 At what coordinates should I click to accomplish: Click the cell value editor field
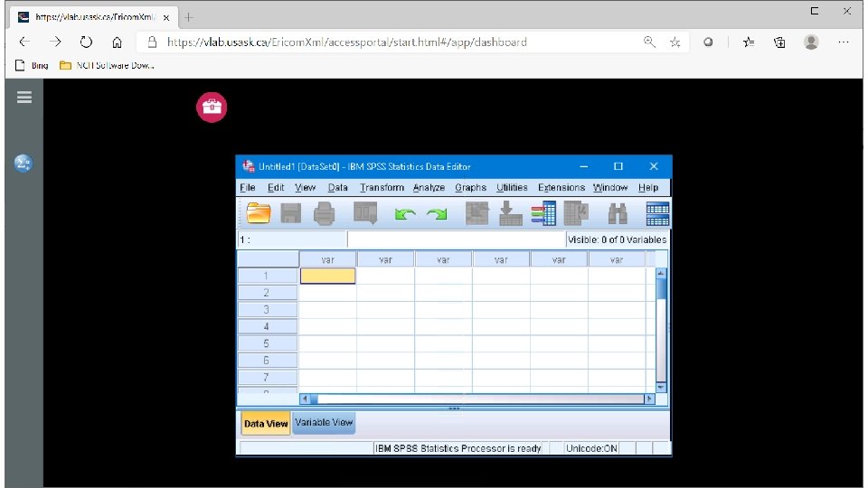pos(456,239)
